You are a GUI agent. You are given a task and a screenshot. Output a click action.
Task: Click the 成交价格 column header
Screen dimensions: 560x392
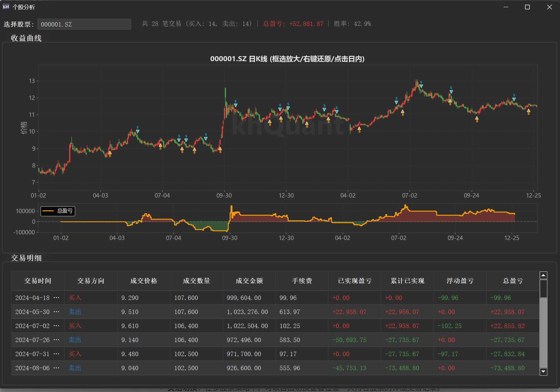click(144, 281)
